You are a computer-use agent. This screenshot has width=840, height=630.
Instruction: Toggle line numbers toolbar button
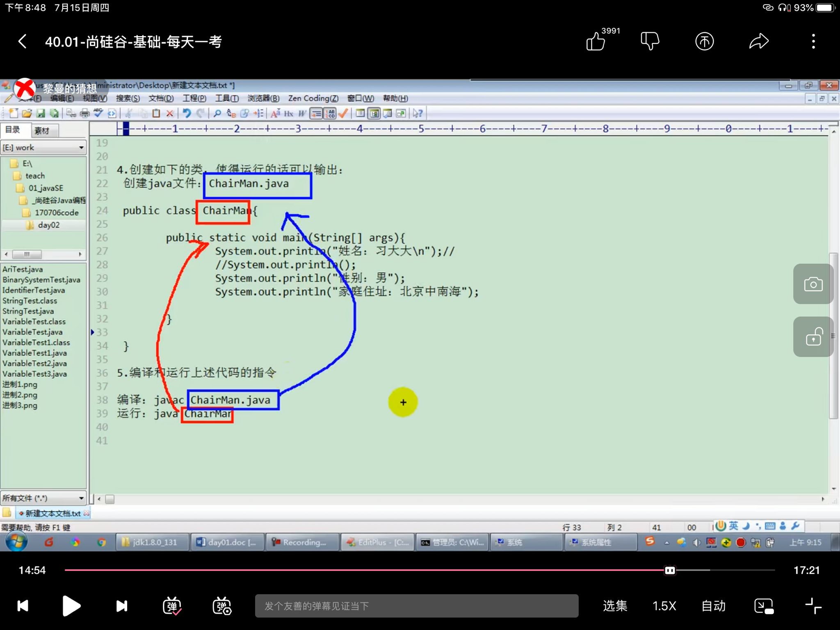point(329,113)
